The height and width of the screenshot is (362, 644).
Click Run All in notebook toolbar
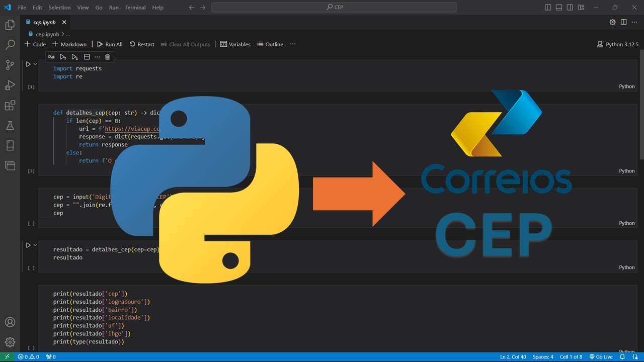(110, 44)
